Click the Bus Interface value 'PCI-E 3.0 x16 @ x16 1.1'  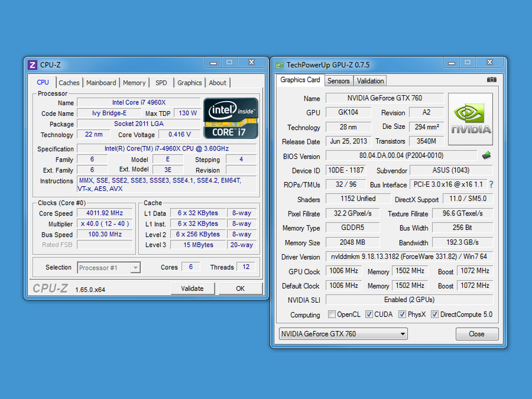pyautogui.click(x=448, y=184)
